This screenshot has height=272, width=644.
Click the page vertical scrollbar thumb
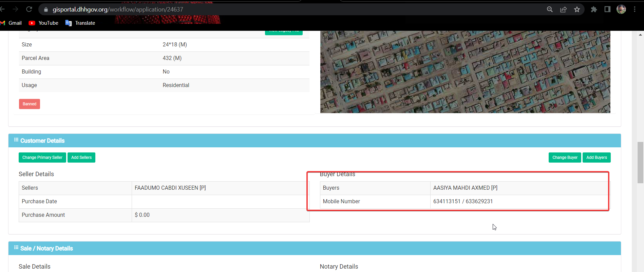point(640,163)
